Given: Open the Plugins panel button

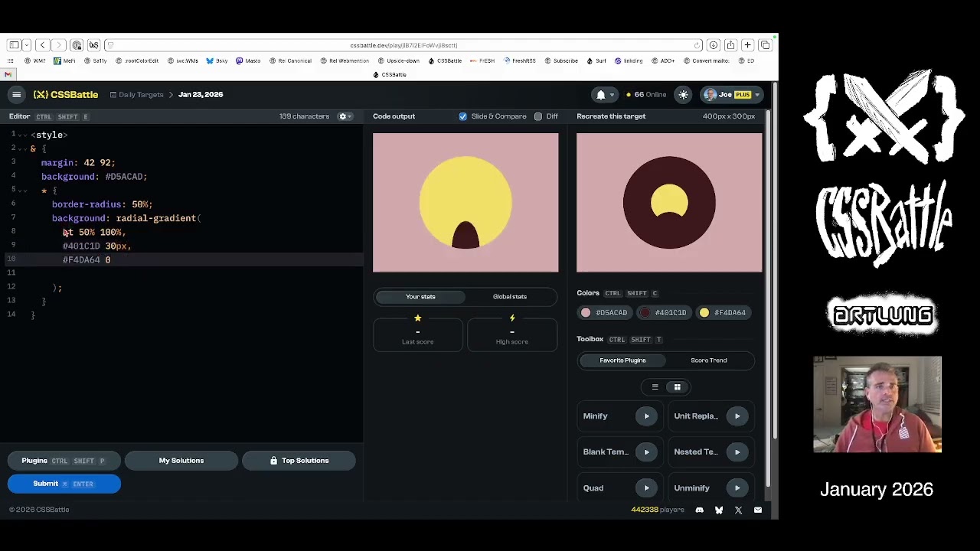Looking at the screenshot, I should pos(64,461).
